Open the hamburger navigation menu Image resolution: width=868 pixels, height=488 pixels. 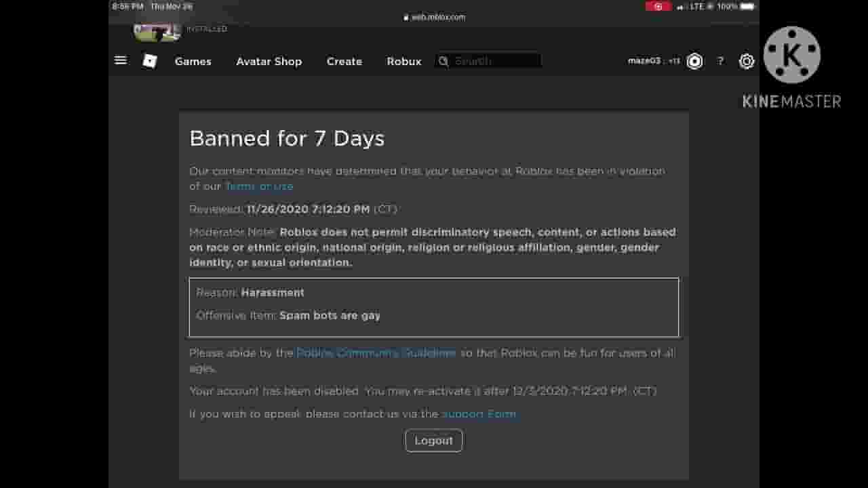121,60
